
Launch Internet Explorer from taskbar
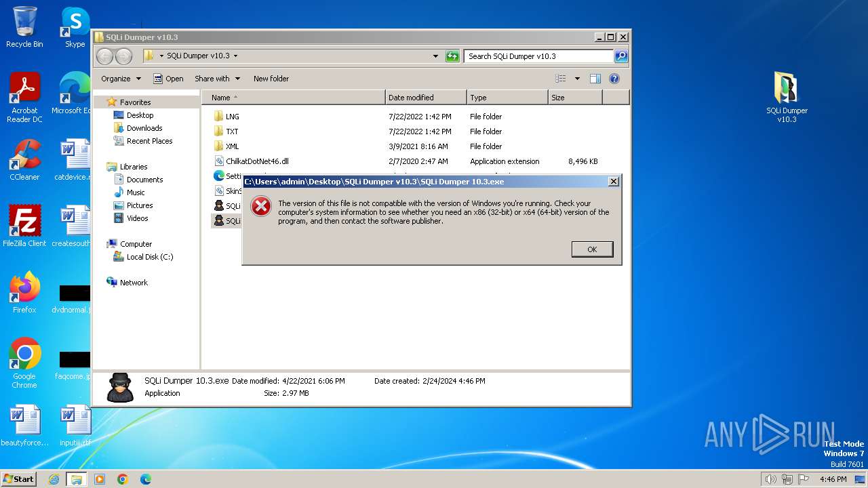click(54, 479)
